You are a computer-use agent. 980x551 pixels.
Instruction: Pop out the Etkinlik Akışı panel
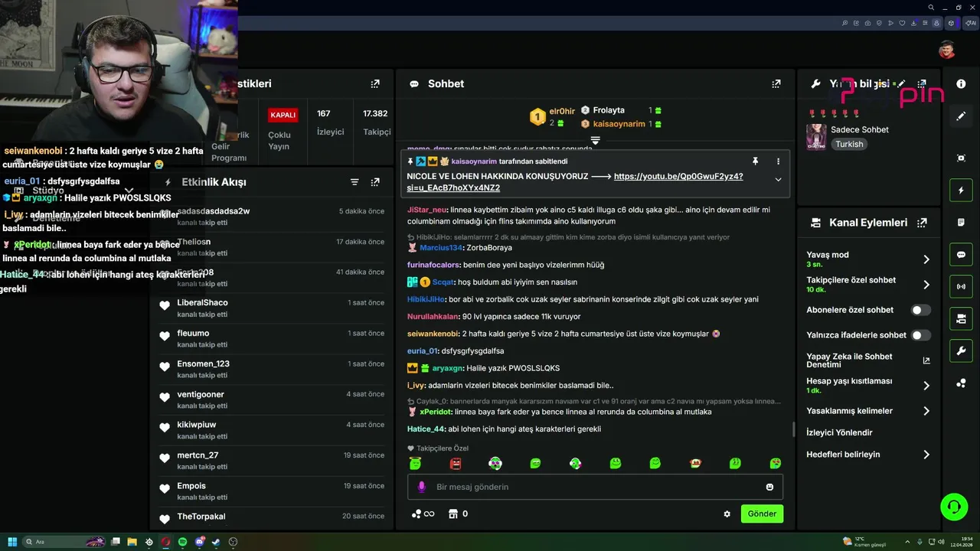click(x=375, y=182)
